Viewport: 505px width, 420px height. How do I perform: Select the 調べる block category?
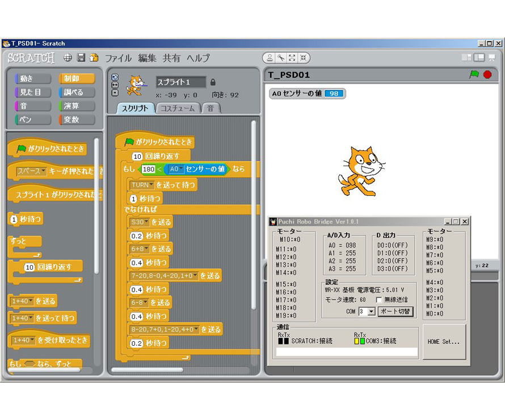coord(77,92)
